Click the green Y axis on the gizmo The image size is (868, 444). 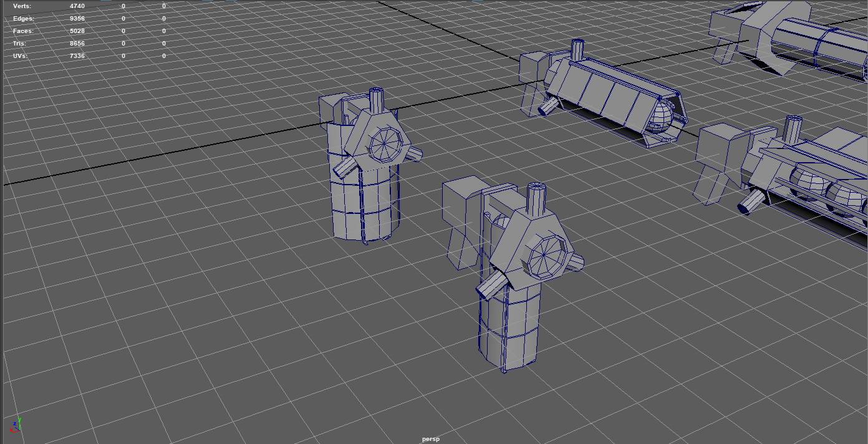[19, 421]
